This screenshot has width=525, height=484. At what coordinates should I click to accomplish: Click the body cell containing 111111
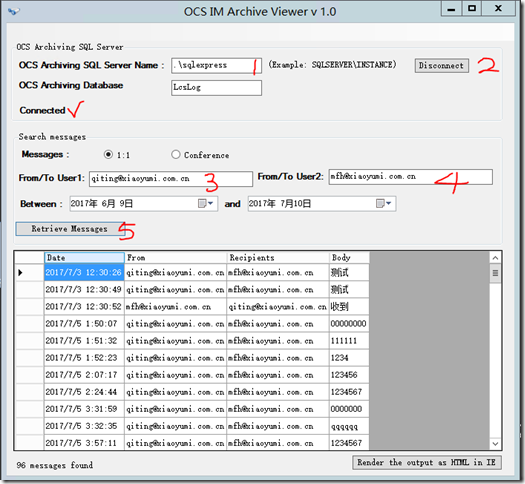coord(349,341)
